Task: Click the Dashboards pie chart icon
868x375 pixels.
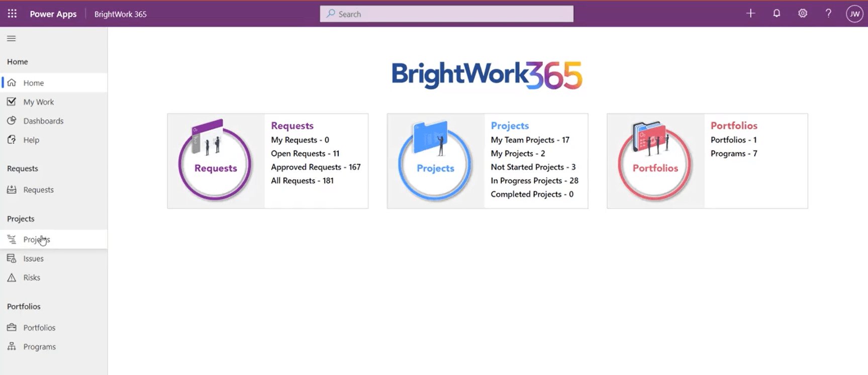Action: 12,121
